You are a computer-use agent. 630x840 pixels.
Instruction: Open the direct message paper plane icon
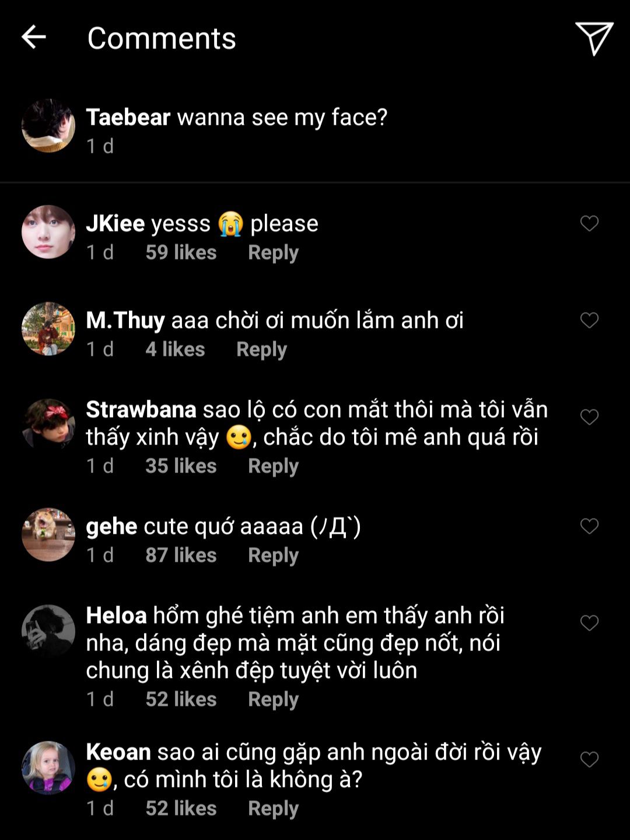pos(594,38)
